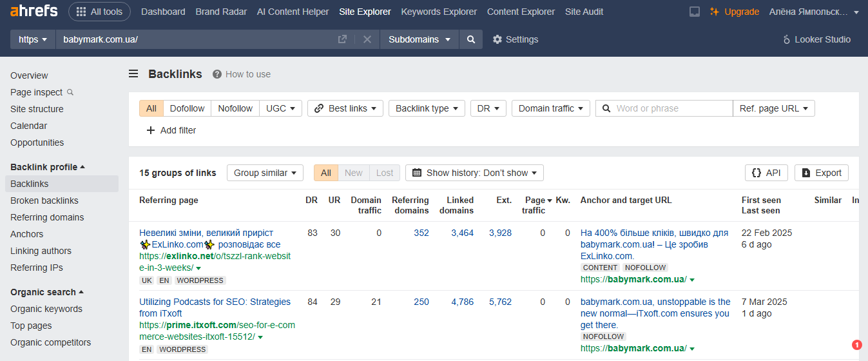
Task: Open Looker Studio link
Action: (816, 39)
